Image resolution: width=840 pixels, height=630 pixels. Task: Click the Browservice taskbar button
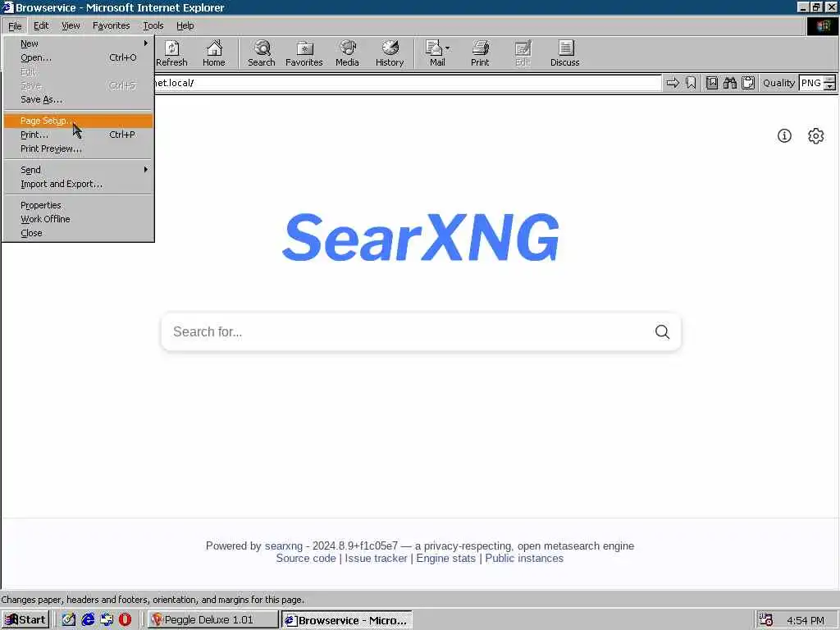pos(347,620)
